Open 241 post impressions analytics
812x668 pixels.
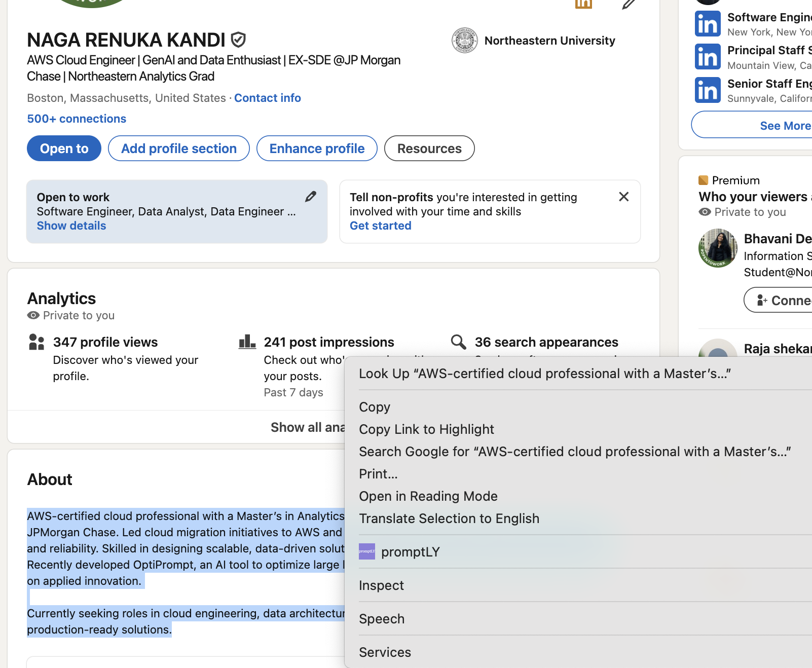329,342
